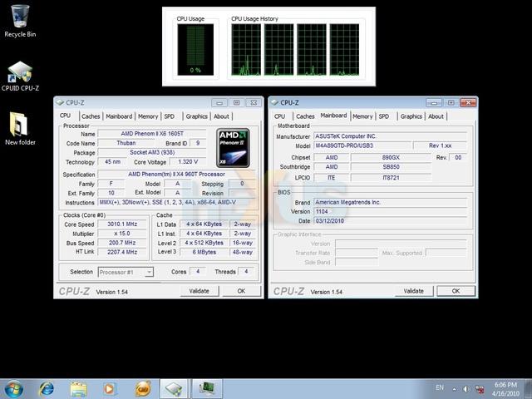Screen dimensions: 532x399
Task: Minimize the left CPU-Z window
Action: [219, 102]
